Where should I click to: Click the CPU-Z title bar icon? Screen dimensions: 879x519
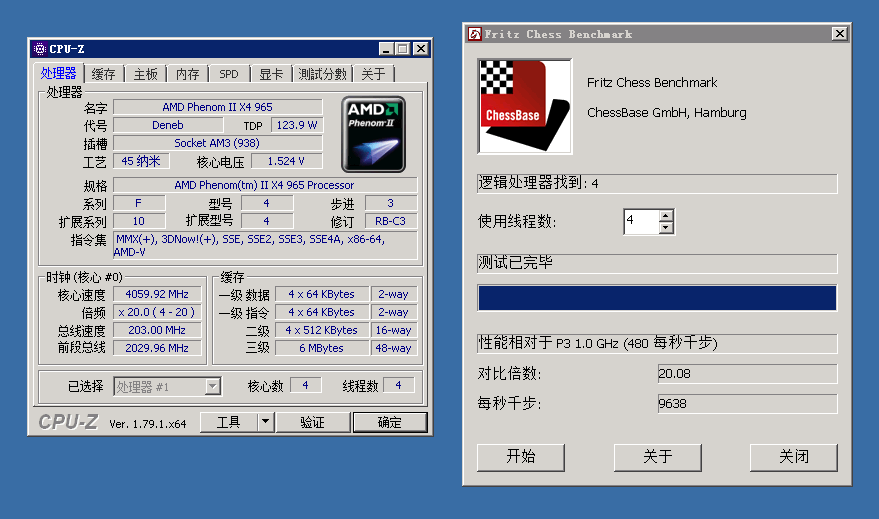(x=40, y=49)
